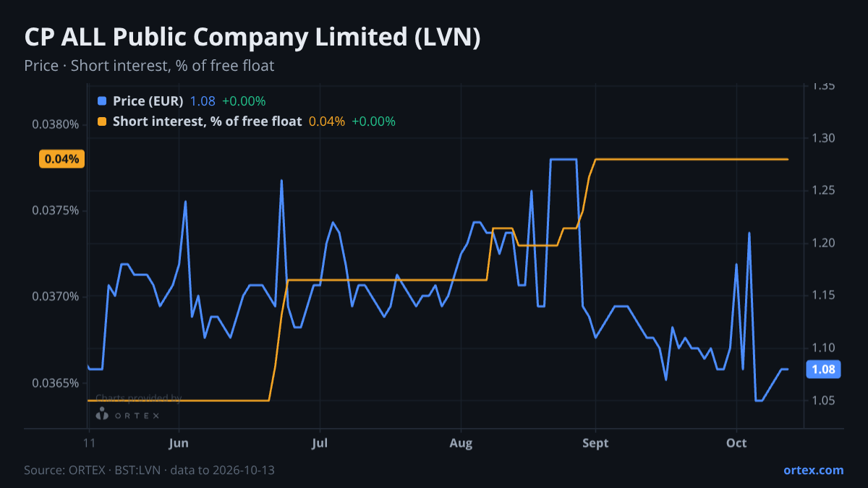Click the Price legend change +0.00%
The width and height of the screenshot is (868, 488).
pos(244,101)
